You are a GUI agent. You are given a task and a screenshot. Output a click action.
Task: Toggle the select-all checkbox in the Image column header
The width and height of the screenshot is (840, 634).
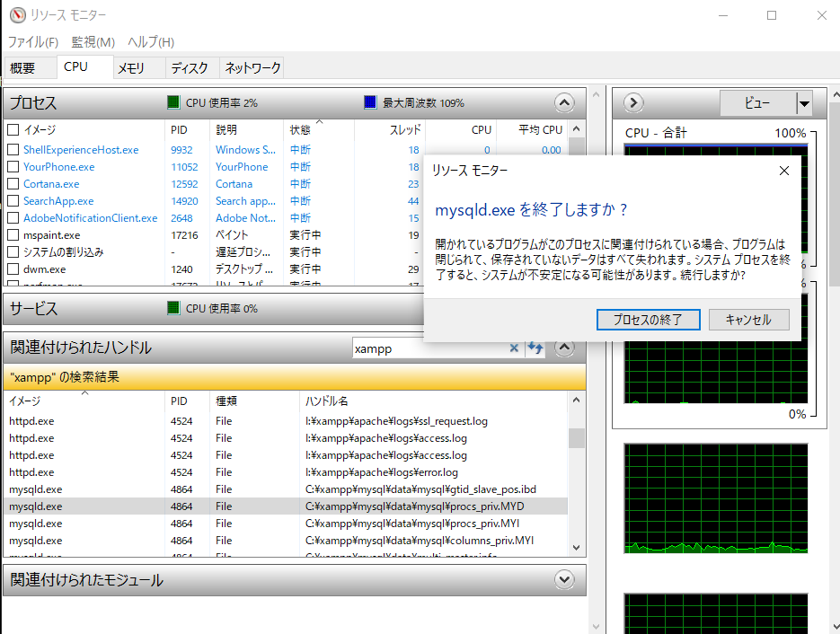coord(13,129)
